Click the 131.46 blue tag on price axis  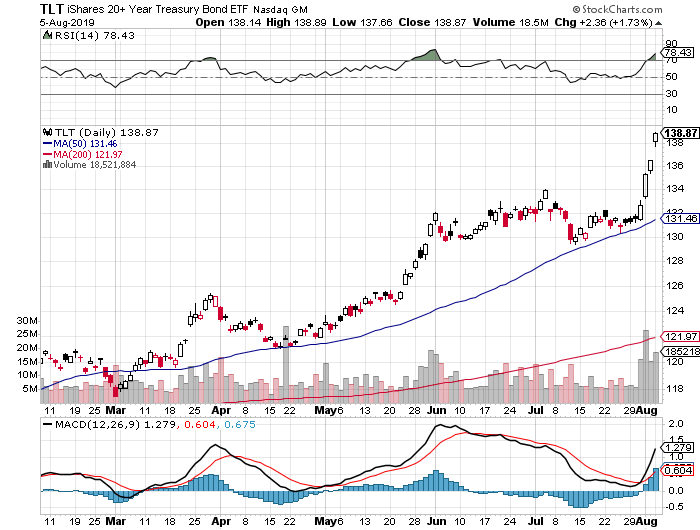click(x=681, y=219)
